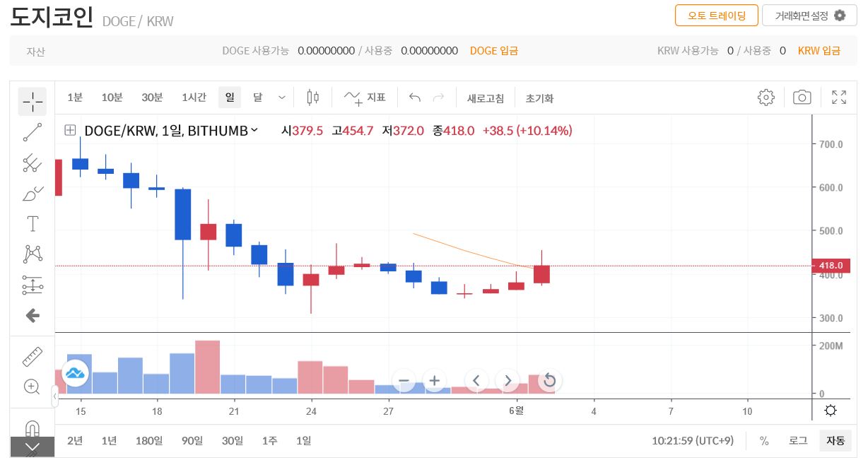Reset chart view with circular arrow
The image size is (868, 460).
(549, 381)
